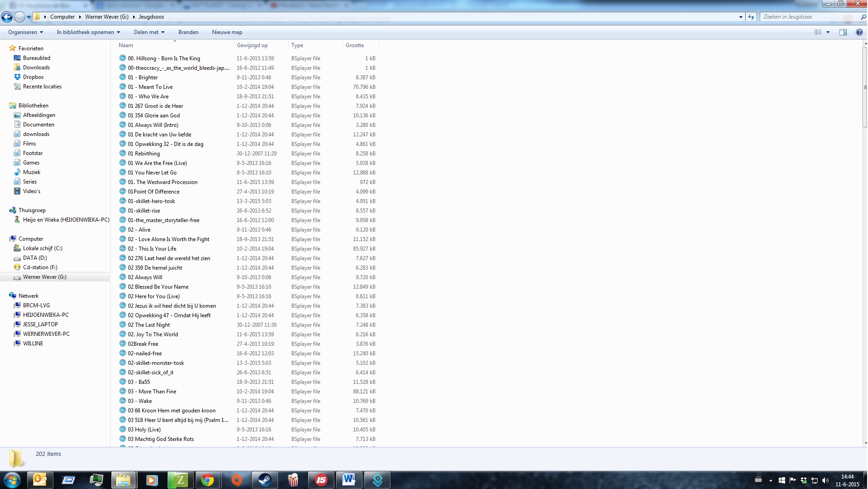Select file 01 - Meant To Live
This screenshot has width=868, height=489.
[150, 87]
